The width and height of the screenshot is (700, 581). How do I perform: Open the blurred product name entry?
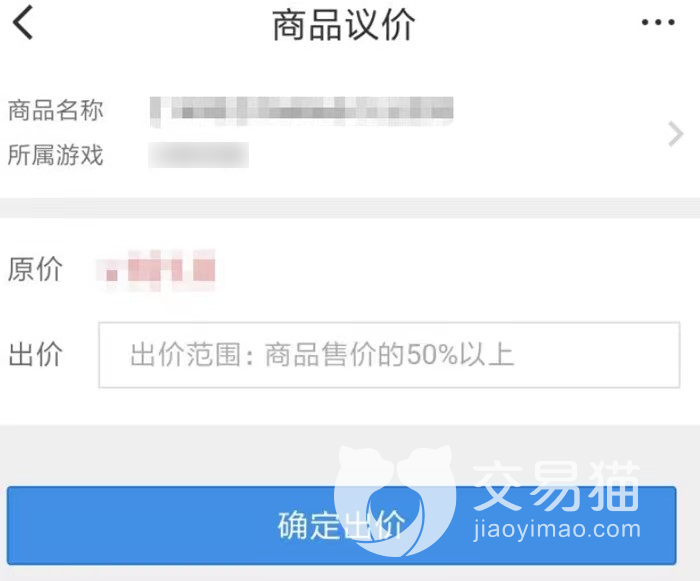[x=302, y=111]
